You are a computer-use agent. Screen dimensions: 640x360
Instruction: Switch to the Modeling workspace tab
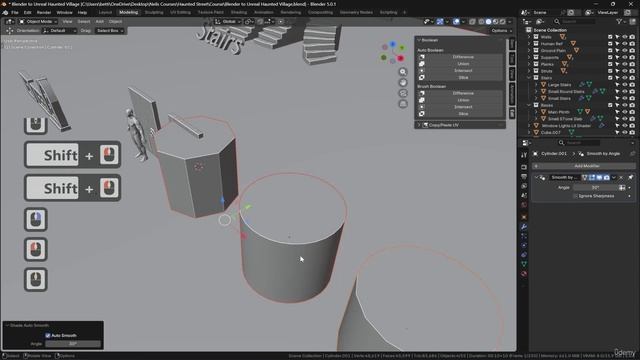point(129,12)
